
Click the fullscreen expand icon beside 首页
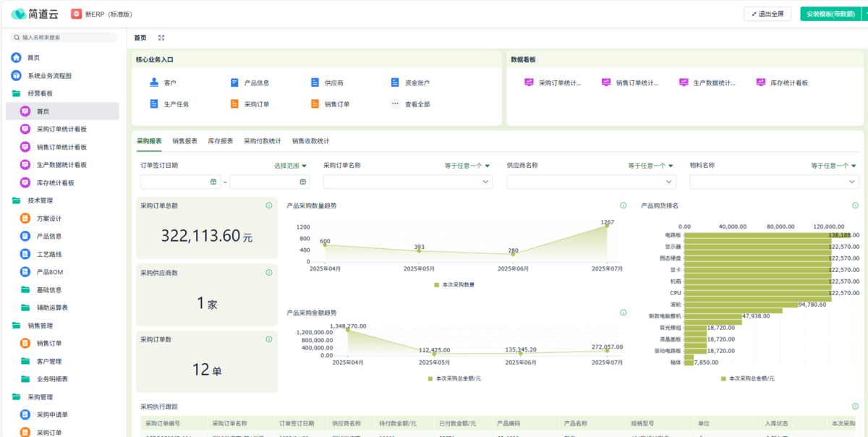click(x=161, y=38)
